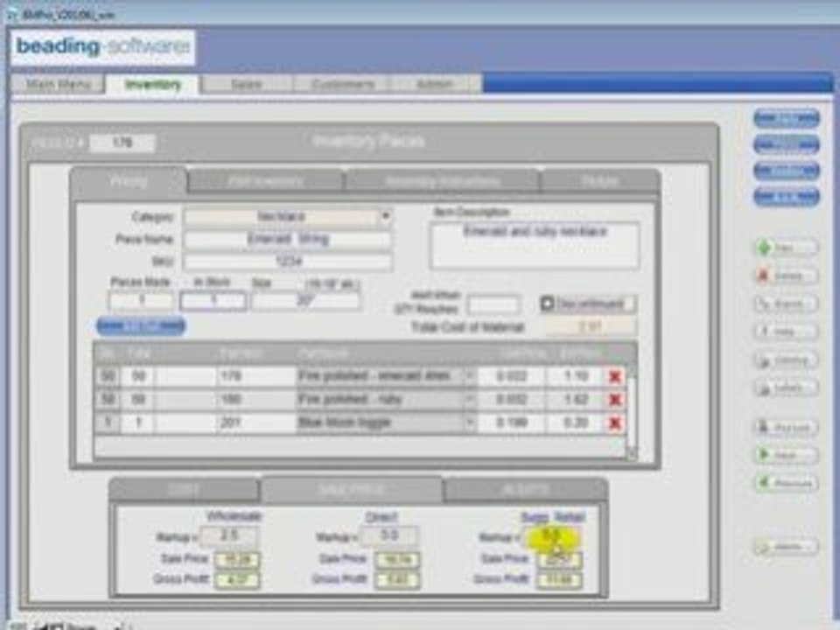The image size is (840, 630).
Task: Toggle the Discontinued checkbox
Action: (x=546, y=304)
